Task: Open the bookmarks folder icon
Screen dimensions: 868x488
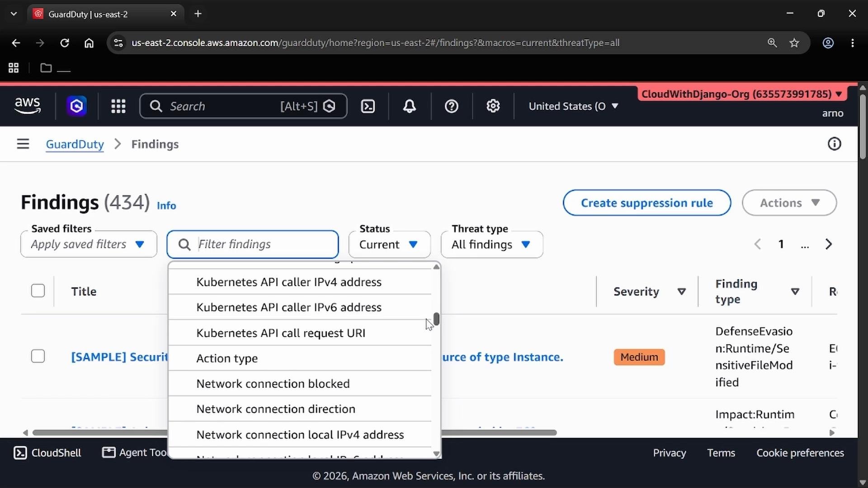Action: tap(46, 68)
